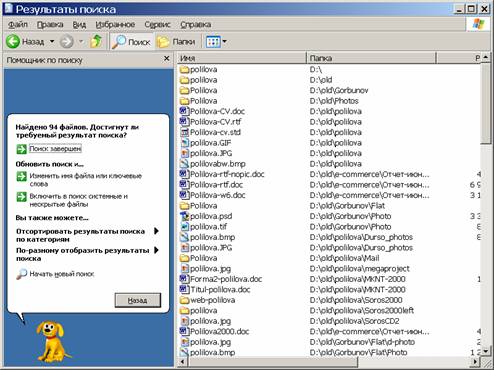Show the Папки folders pane
This screenshot has width=494, height=370.
point(176,42)
